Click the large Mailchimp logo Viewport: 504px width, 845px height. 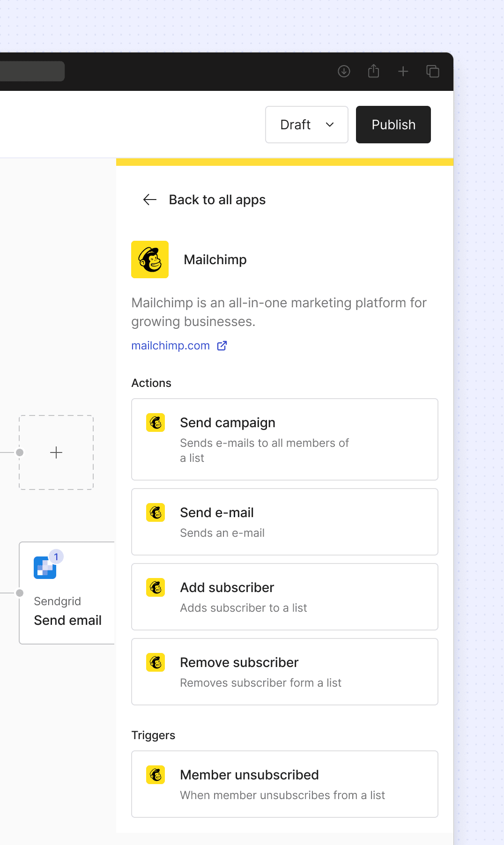pyautogui.click(x=150, y=259)
